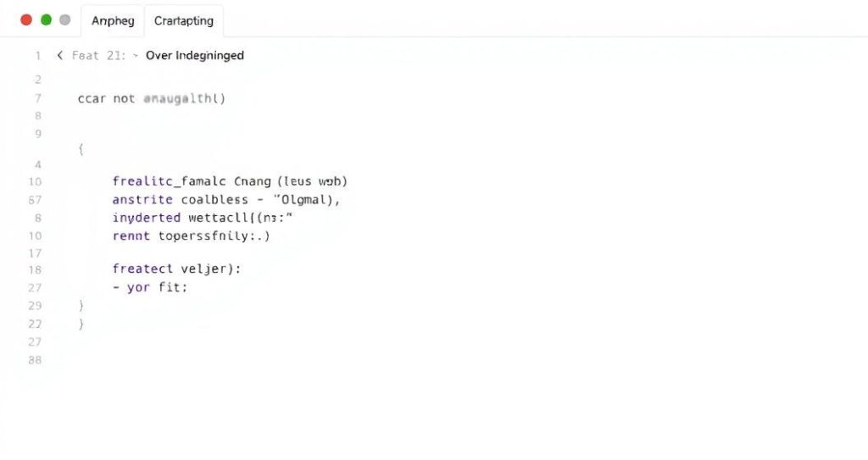Click the opening curly brace
The height and width of the screenshot is (460, 868).
pyautogui.click(x=81, y=149)
